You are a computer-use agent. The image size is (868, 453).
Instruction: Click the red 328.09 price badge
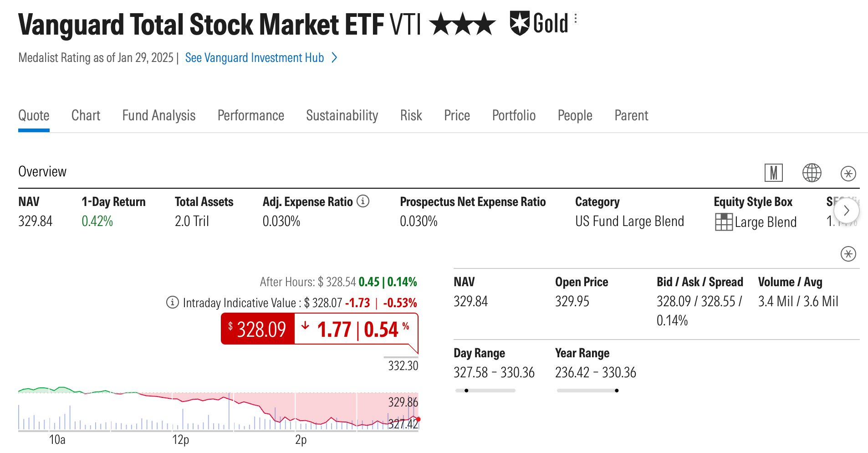[x=258, y=329]
